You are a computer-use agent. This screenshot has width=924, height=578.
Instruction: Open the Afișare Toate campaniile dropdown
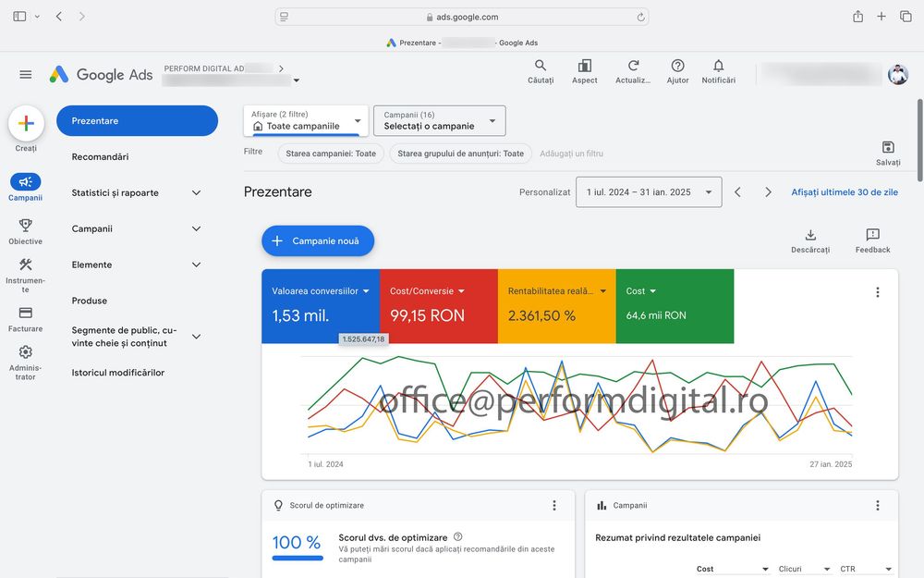pyautogui.click(x=306, y=120)
